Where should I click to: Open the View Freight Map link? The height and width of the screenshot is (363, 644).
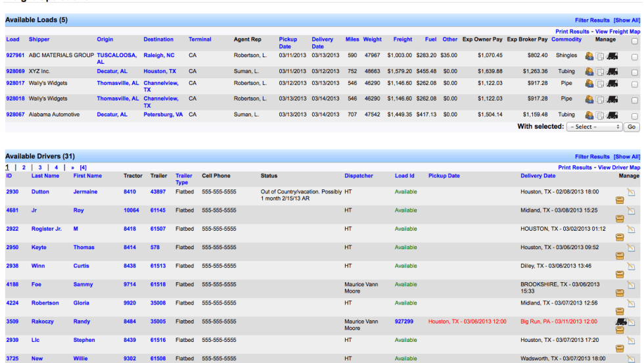[x=617, y=32]
